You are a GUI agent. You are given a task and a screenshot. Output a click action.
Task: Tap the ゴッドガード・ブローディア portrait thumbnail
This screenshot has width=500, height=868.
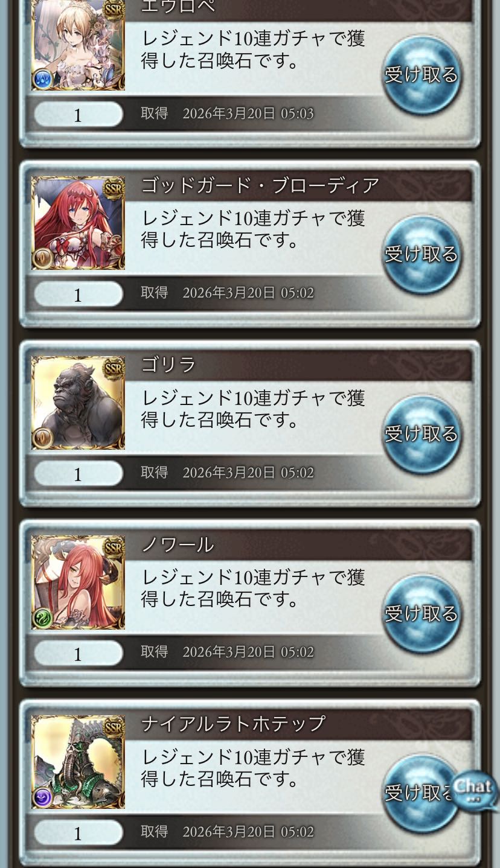pyautogui.click(x=78, y=223)
